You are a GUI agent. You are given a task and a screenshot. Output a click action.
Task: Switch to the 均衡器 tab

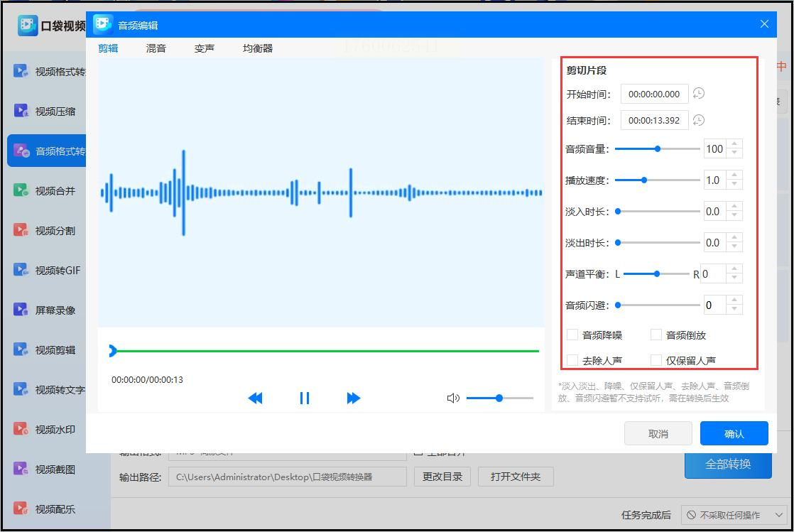[x=258, y=48]
